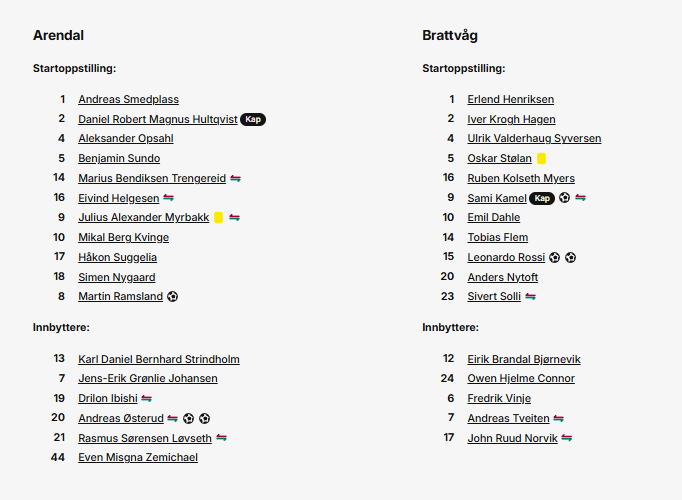The width and height of the screenshot is (682, 500).
Task: Click Oskar Stølan's yellow card icon
Action: point(542,158)
